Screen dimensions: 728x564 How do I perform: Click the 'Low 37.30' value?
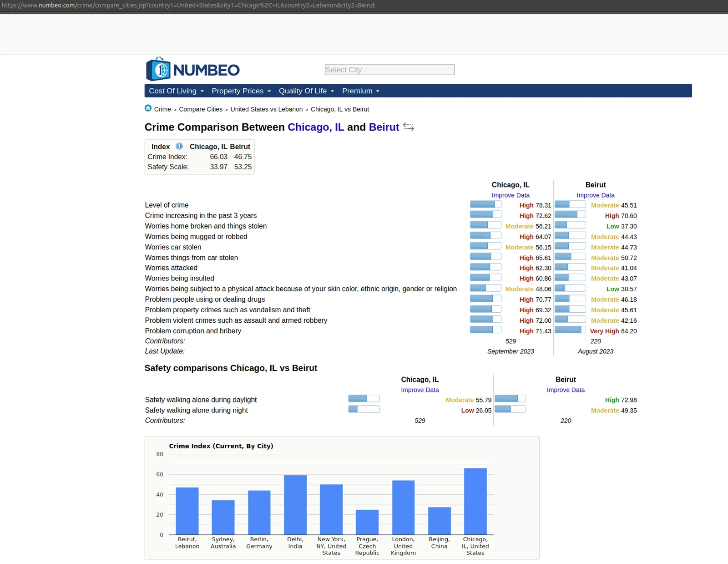click(x=622, y=227)
